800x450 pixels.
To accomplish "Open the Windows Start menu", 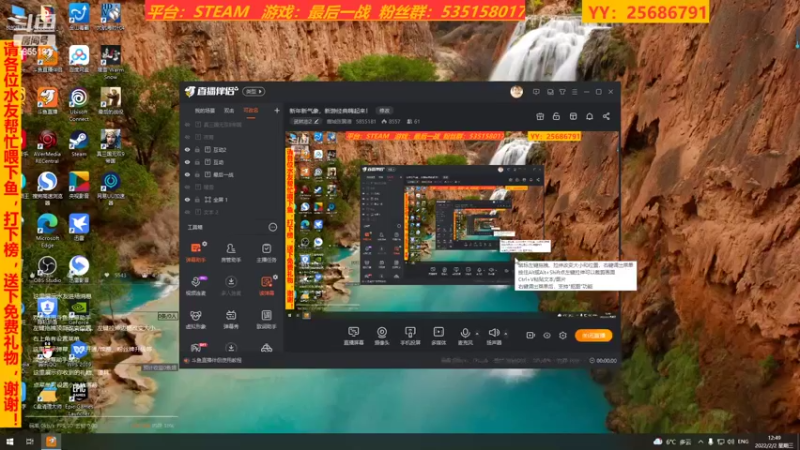I will [x=10, y=442].
